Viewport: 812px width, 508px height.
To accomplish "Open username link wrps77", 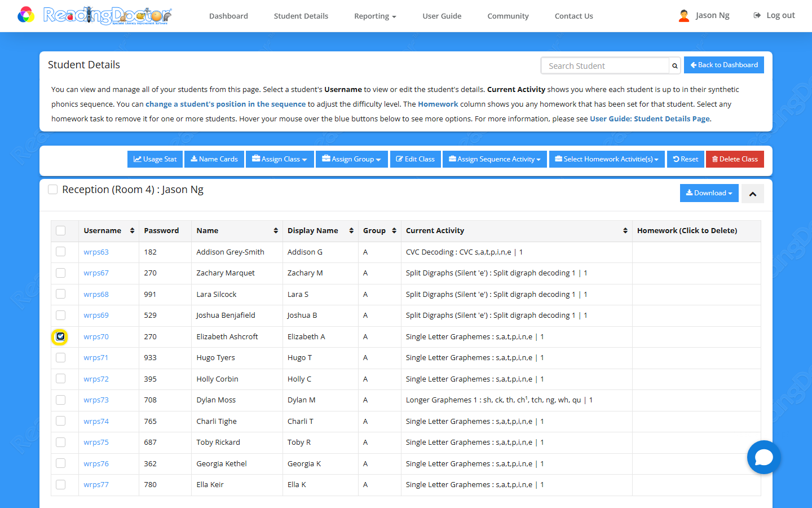I will (x=96, y=484).
